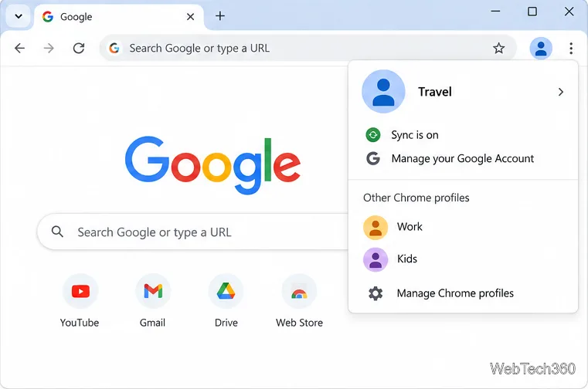Click the address bar URL field
Image resolution: width=588 pixels, height=389 pixels.
(x=308, y=48)
